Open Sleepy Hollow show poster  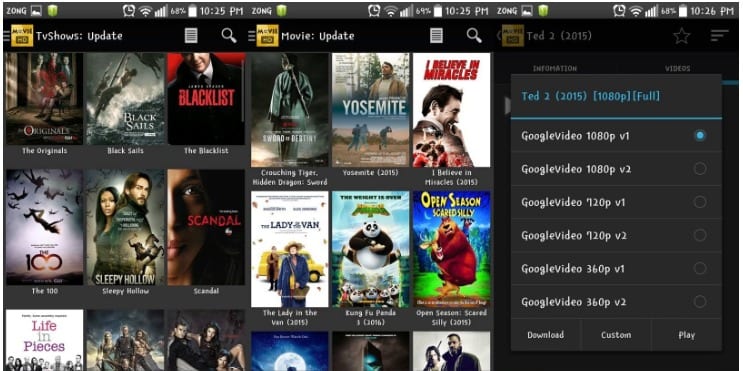click(x=126, y=227)
